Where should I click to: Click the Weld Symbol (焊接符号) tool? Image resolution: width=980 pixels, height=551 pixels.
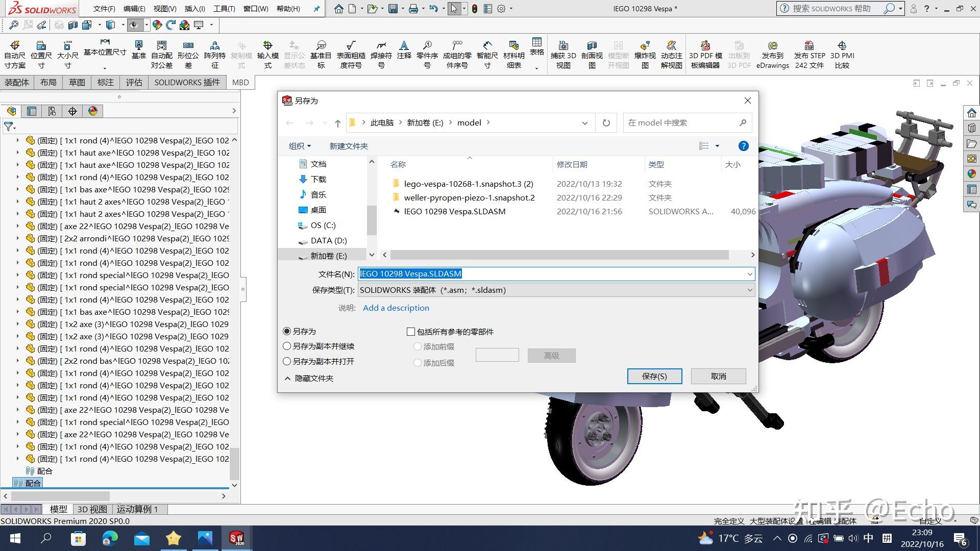[381, 55]
